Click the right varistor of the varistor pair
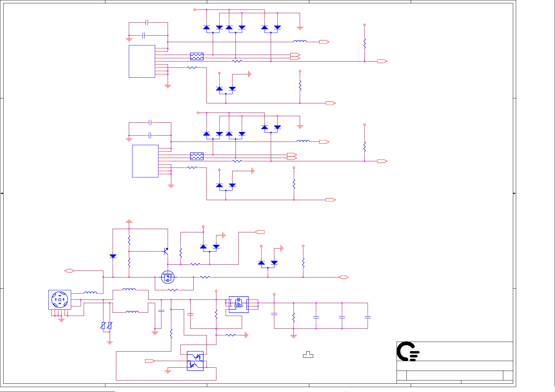The height and width of the screenshot is (392, 555). click(110, 326)
